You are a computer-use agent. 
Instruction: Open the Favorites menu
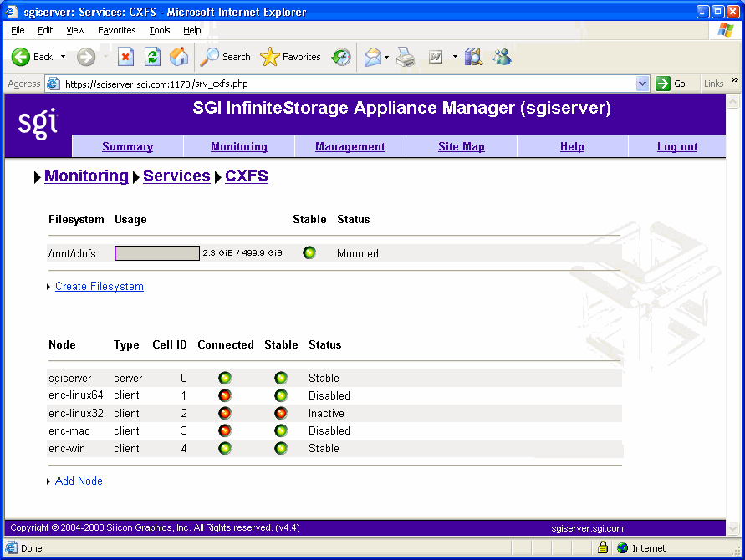point(116,30)
